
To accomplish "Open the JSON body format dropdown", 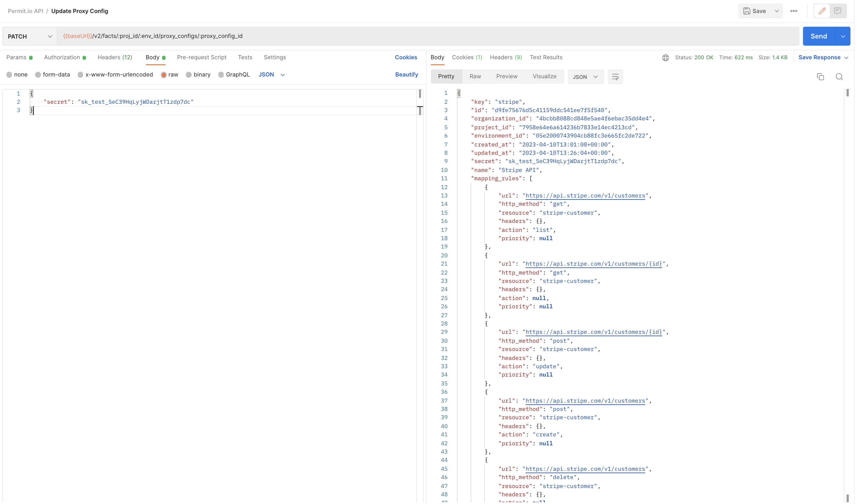I will click(272, 74).
